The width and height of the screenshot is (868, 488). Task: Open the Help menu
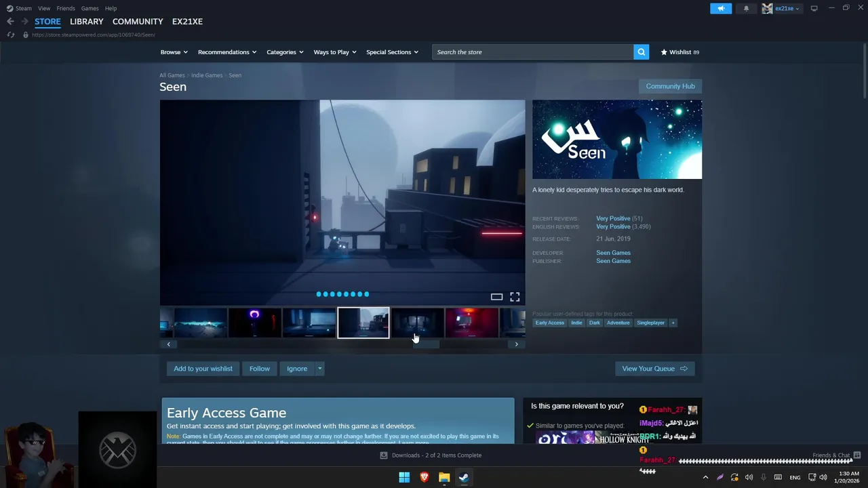(111, 8)
